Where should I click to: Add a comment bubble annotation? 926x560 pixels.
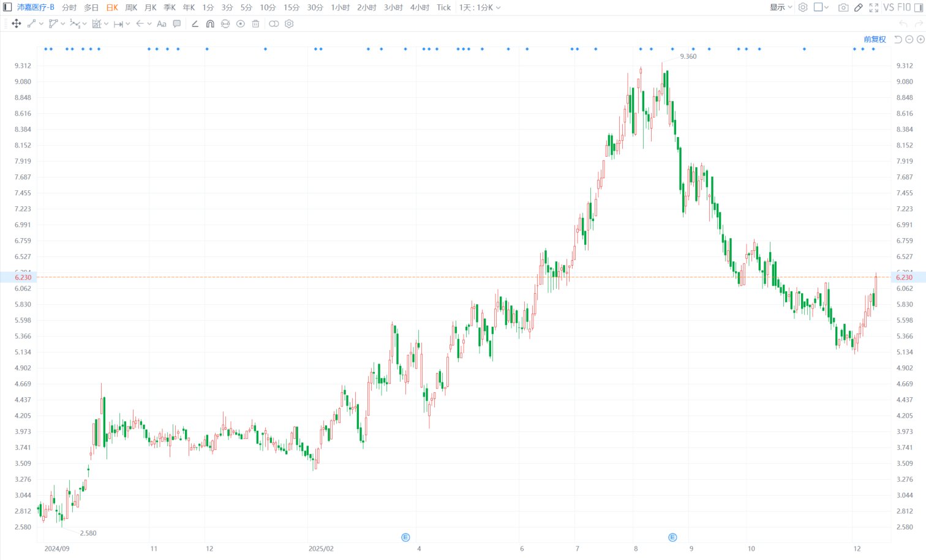click(x=177, y=24)
